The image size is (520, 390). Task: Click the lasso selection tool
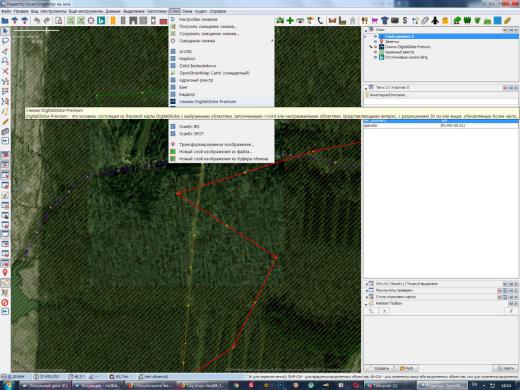click(x=5, y=41)
